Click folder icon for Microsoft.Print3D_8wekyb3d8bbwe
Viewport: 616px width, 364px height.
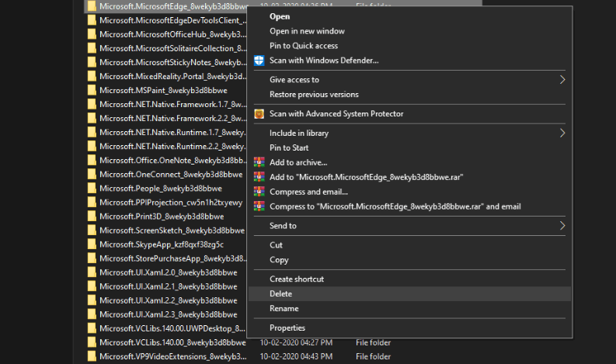click(92, 217)
